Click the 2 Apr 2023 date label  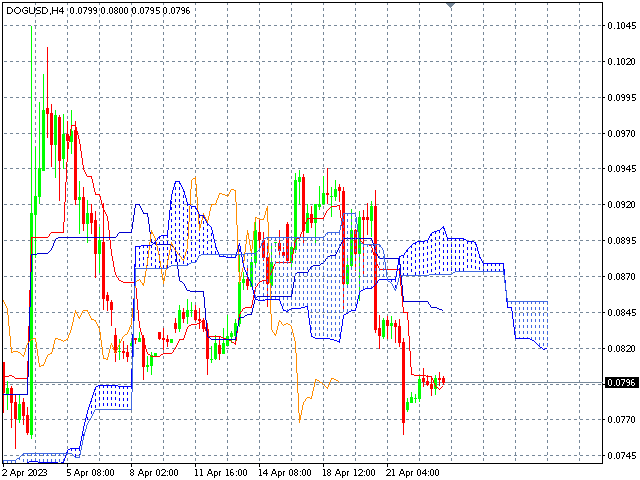pos(25,473)
